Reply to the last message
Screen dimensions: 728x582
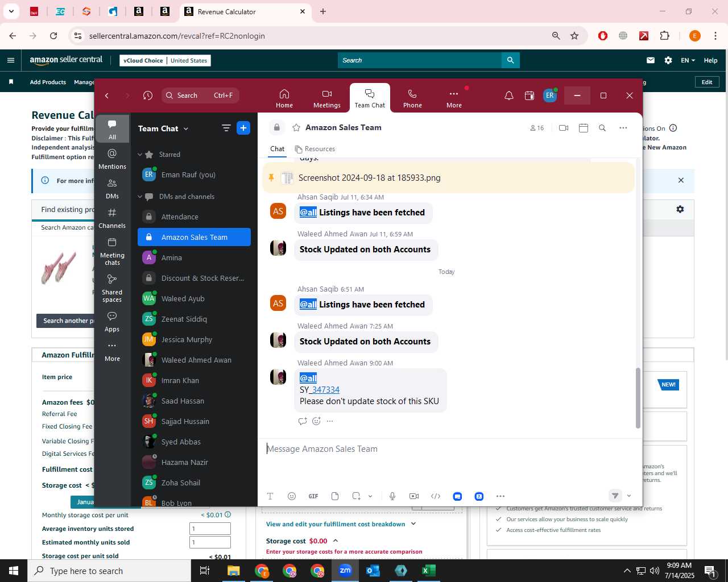tap(303, 421)
